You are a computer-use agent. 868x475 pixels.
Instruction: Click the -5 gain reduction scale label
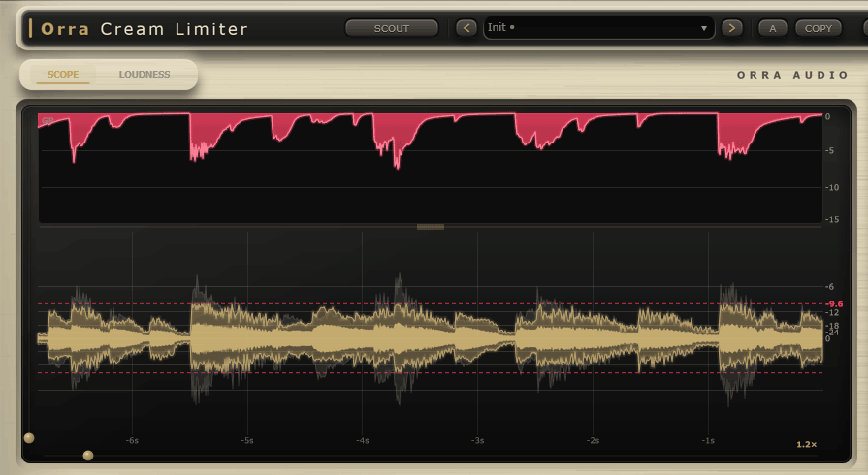(829, 150)
